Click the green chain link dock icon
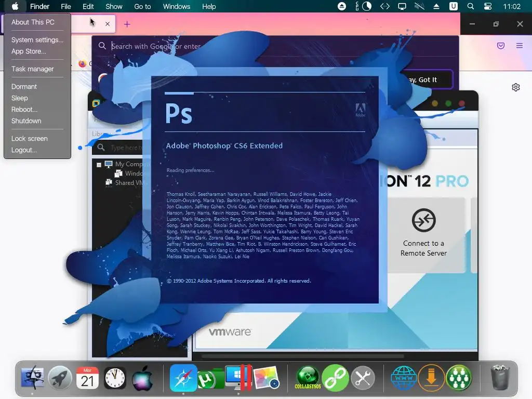Viewport: 532px width, 399px height. click(x=335, y=378)
